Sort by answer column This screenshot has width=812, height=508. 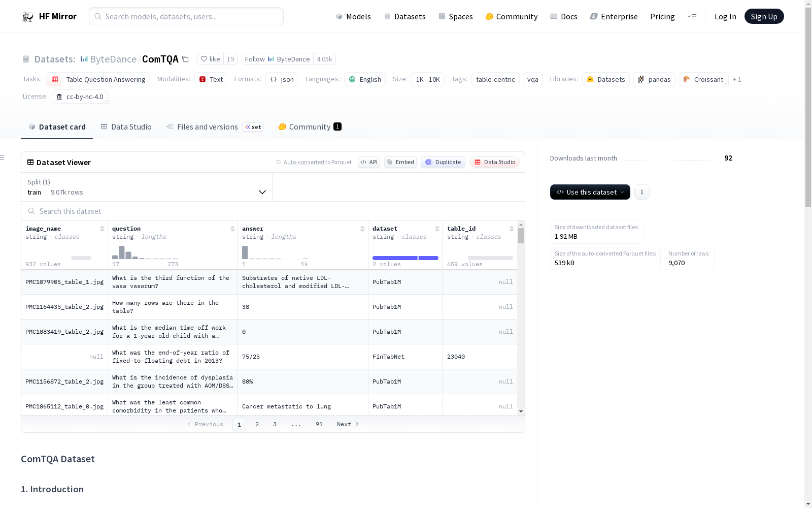click(x=362, y=229)
